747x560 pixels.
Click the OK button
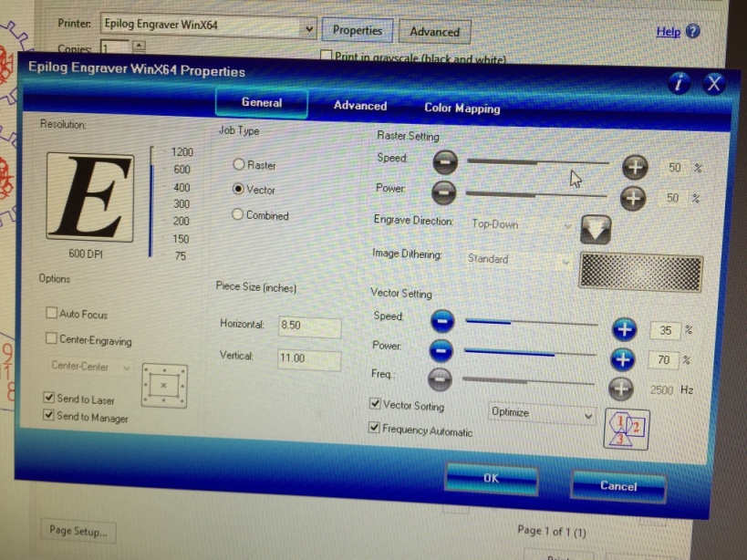pyautogui.click(x=492, y=478)
